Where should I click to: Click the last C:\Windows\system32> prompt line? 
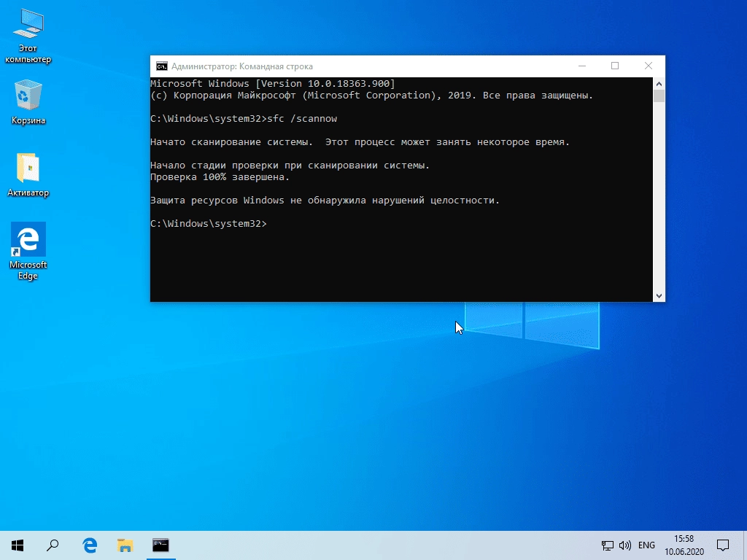coord(209,224)
